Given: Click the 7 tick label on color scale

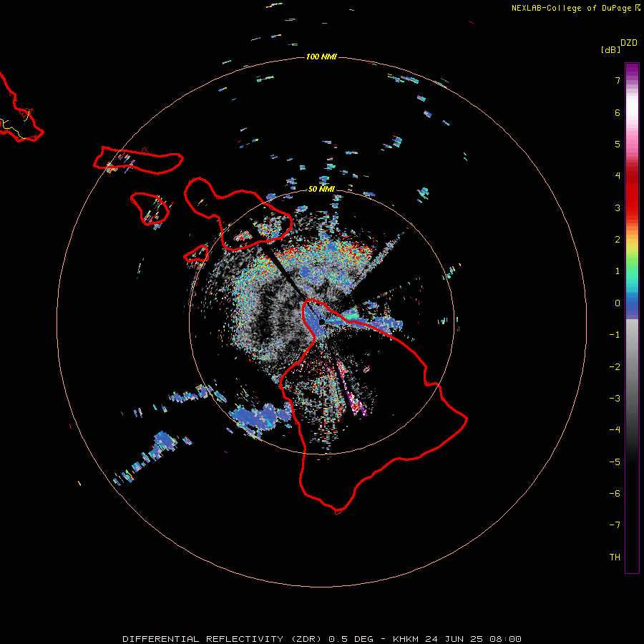Looking at the screenshot, I should tap(618, 80).
